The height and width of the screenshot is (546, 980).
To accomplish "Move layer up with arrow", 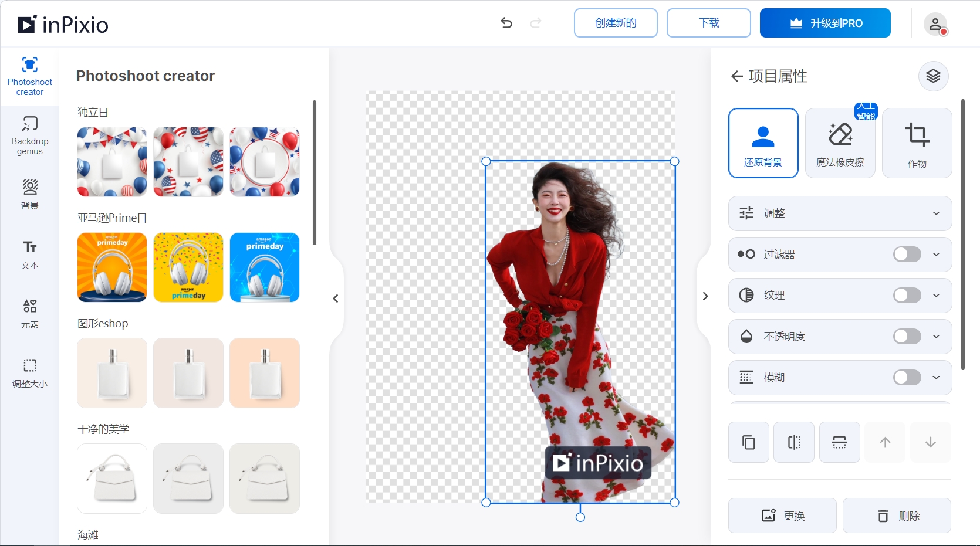I will [x=885, y=442].
